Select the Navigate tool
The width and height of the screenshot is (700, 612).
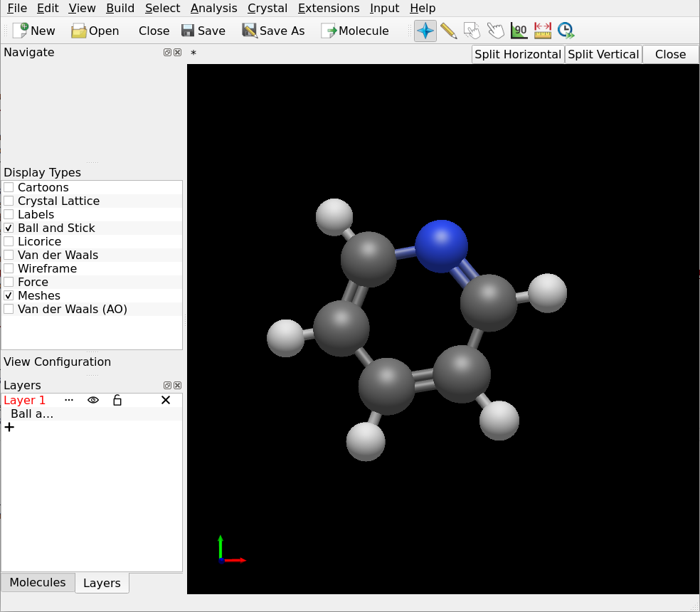pyautogui.click(x=425, y=31)
